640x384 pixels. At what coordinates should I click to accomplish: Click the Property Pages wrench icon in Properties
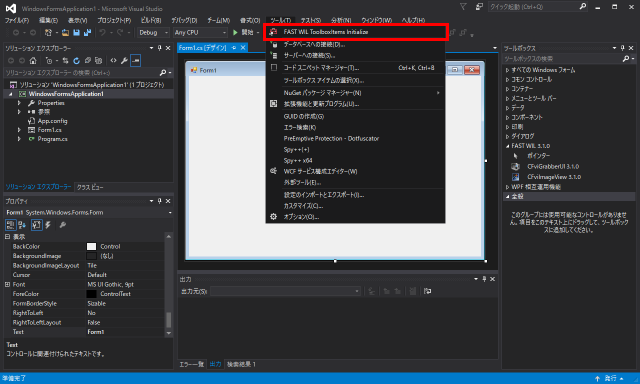click(x=63, y=224)
